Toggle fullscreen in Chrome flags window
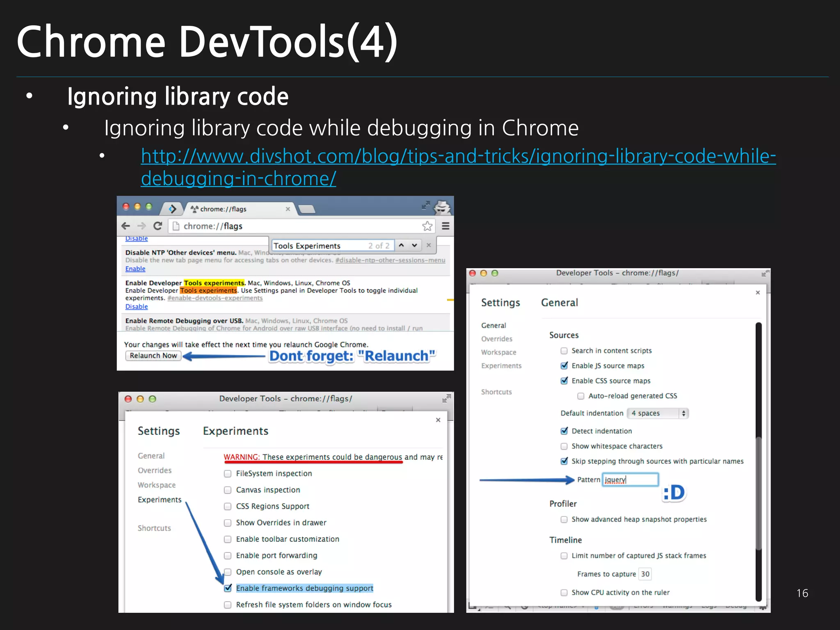840x630 pixels. [x=426, y=205]
